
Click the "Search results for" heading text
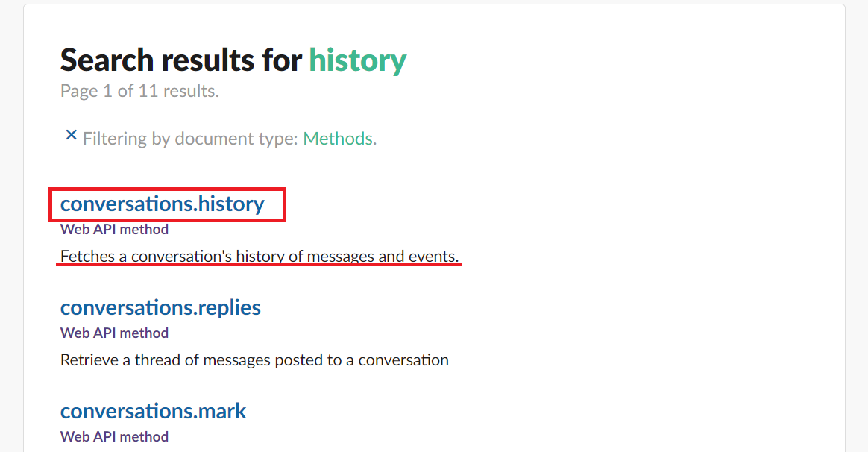(x=181, y=60)
